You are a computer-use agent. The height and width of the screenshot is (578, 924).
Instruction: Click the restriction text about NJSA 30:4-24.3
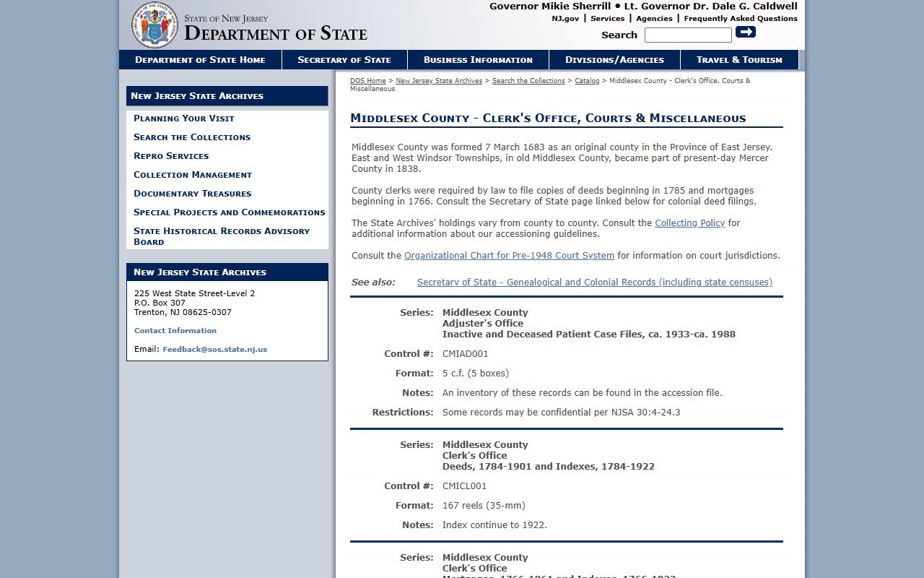tap(562, 413)
